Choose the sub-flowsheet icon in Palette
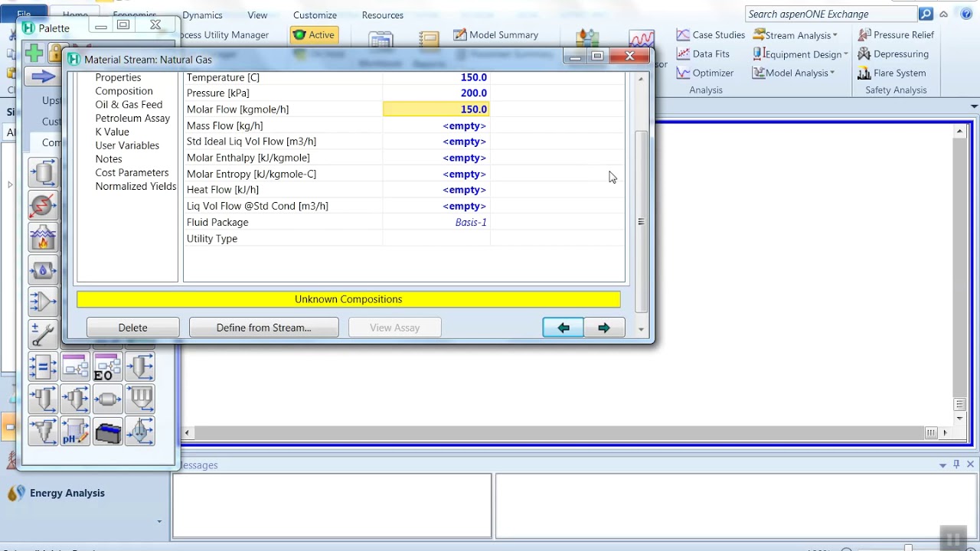Screen dimensions: 980x551 pos(75,367)
